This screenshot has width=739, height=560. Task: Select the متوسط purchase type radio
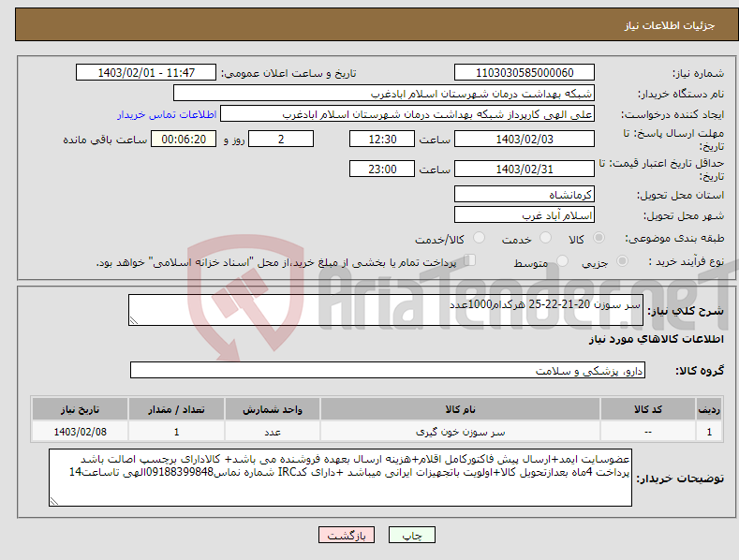tap(562, 260)
